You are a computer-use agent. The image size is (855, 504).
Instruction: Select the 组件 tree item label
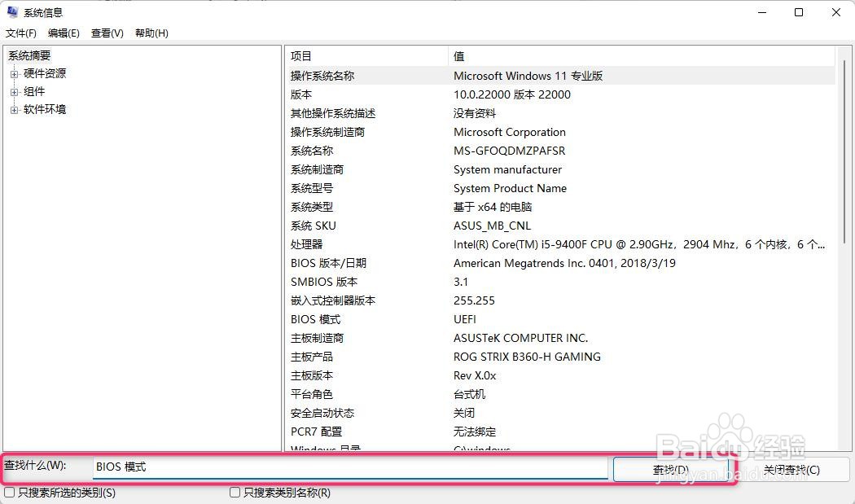(x=34, y=92)
